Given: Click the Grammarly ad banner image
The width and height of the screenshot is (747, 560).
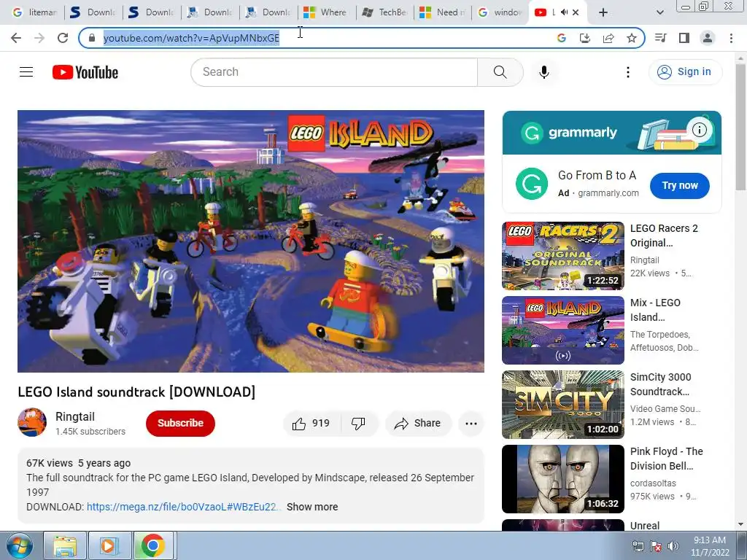Looking at the screenshot, I should pos(612,133).
